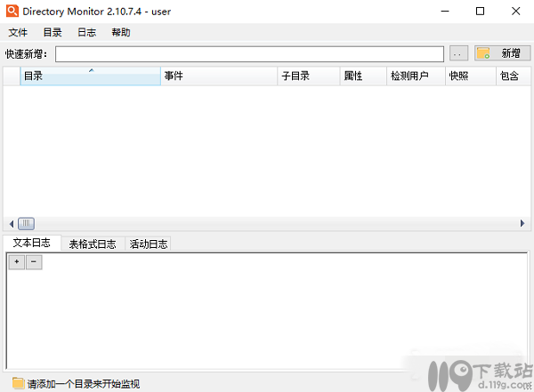Click status text 请添加一个目录来开始监视
The height and width of the screenshot is (392, 534).
click(x=84, y=384)
